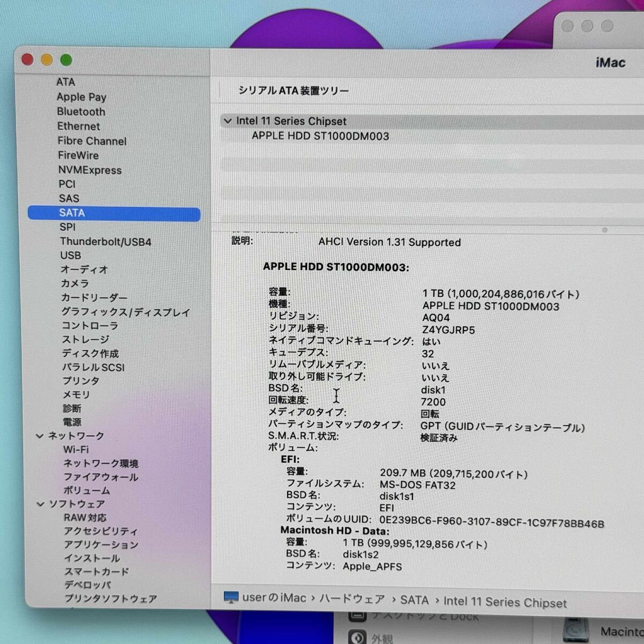Open the プリンタ hardware section
The height and width of the screenshot is (644, 644).
81,381
